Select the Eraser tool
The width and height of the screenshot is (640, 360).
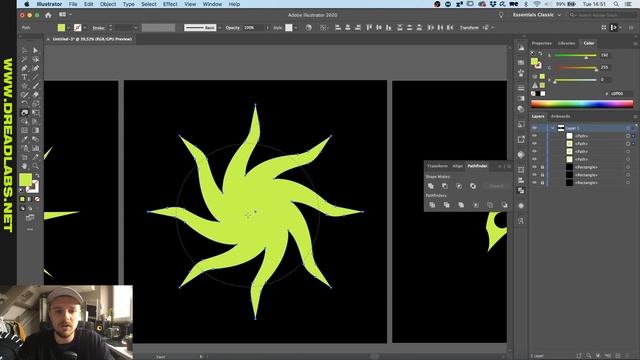(36, 95)
